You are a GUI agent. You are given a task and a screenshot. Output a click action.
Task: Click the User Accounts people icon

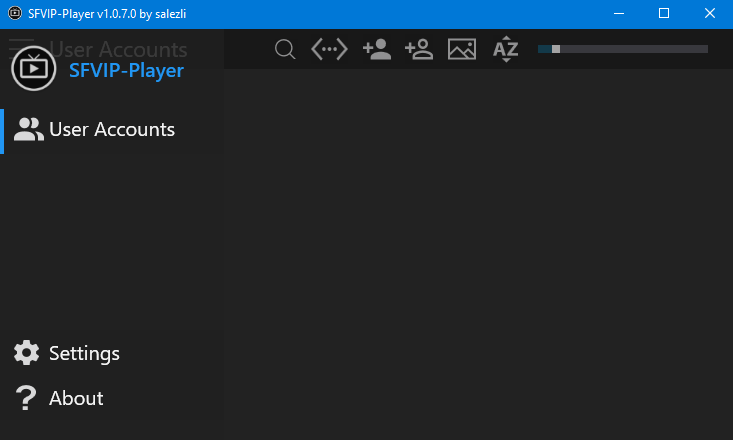click(x=29, y=130)
